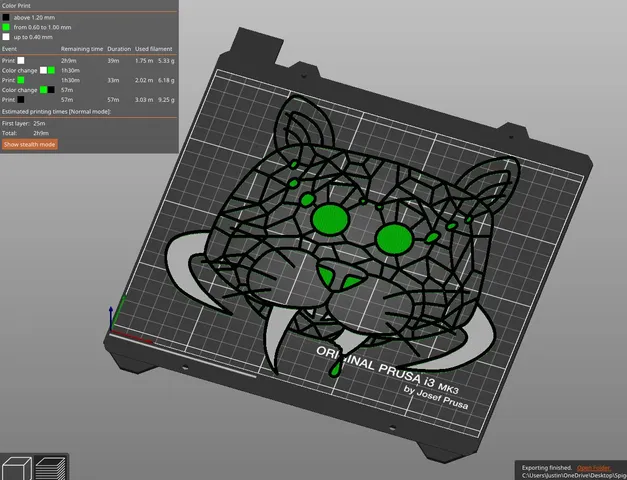627x480 pixels.
Task: Click the '2h9m' value in the Total row
Action: click(x=41, y=133)
